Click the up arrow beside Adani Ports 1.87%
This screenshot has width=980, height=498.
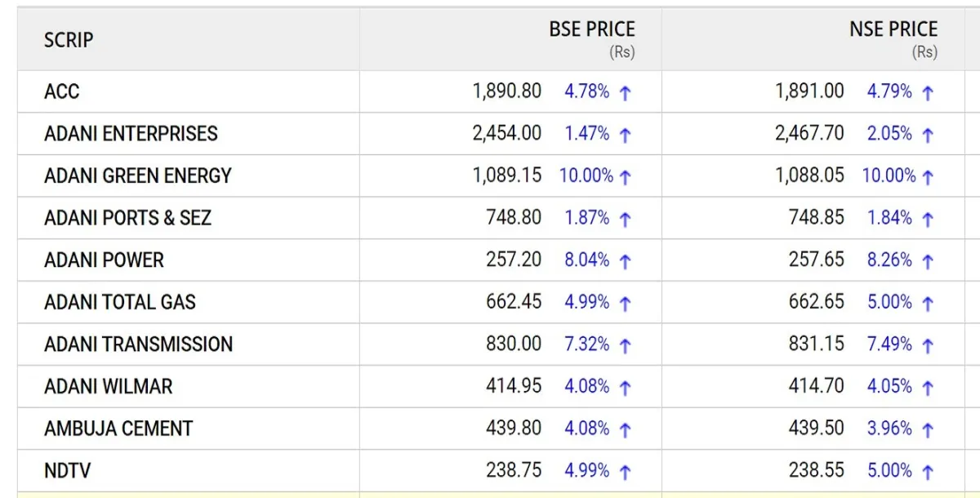pos(626,219)
